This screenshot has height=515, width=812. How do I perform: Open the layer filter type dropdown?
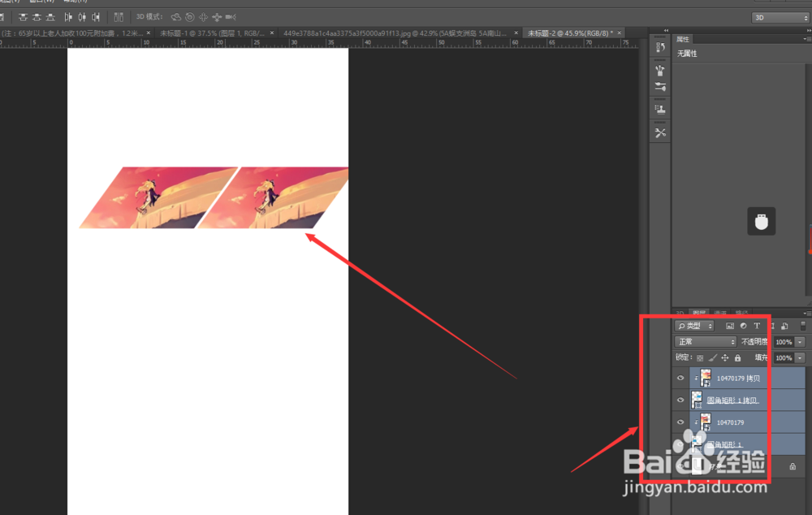pos(694,326)
